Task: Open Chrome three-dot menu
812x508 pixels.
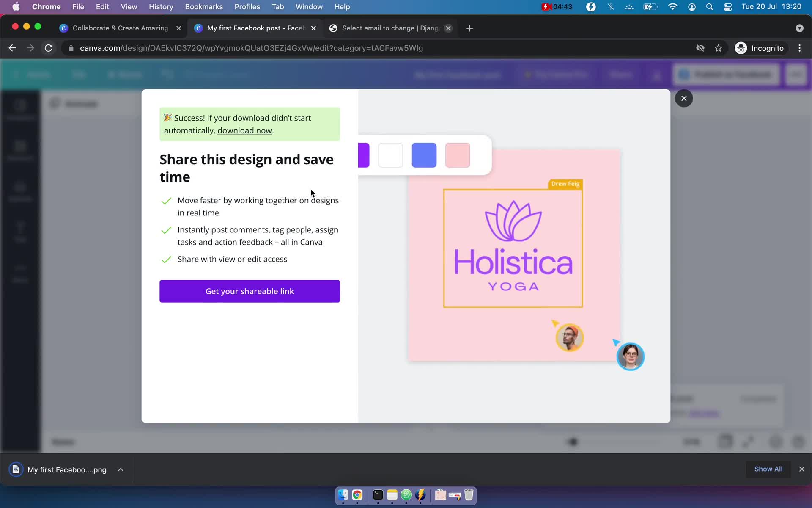Action: click(799, 48)
